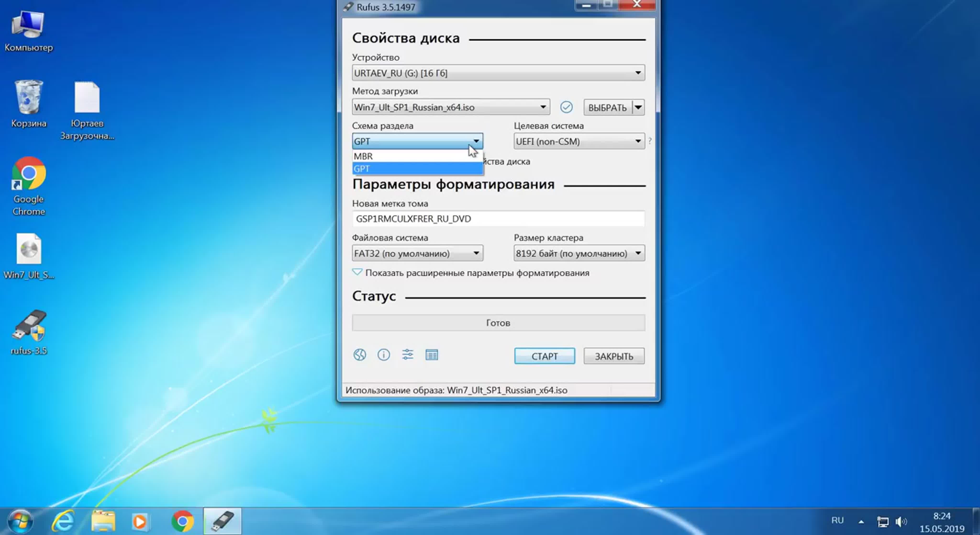Click RU language indicator in taskbar
This screenshot has height=535, width=980.
pyautogui.click(x=837, y=521)
